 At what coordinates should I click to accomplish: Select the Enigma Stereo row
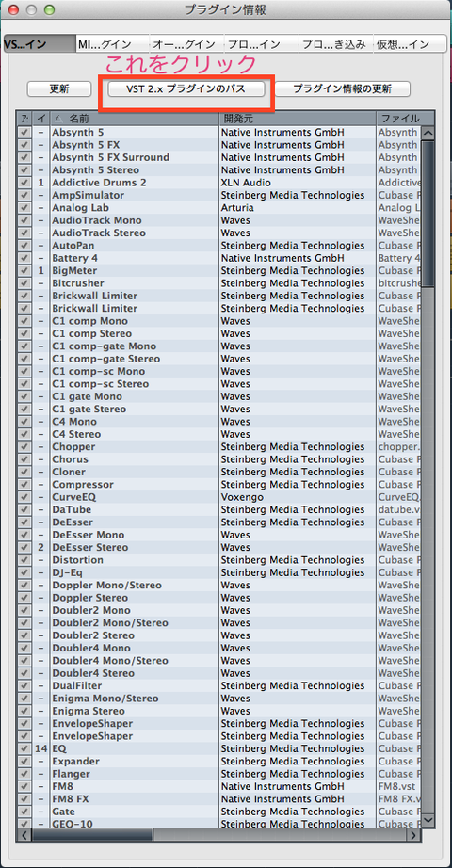click(x=220, y=711)
